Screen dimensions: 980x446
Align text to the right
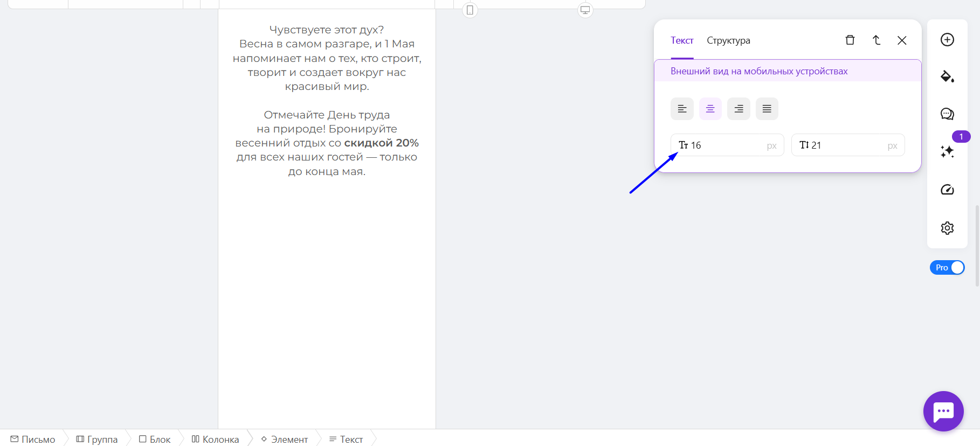[739, 109]
